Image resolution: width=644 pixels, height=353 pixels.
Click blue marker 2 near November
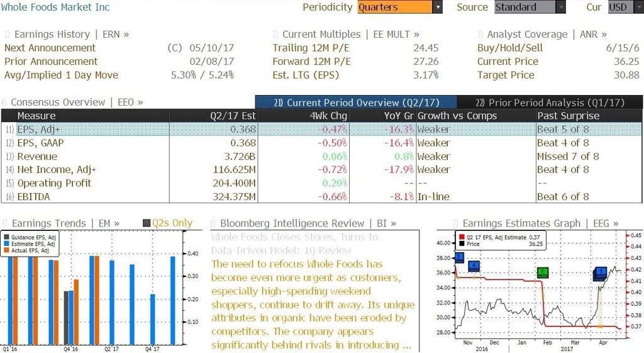[x=459, y=257]
